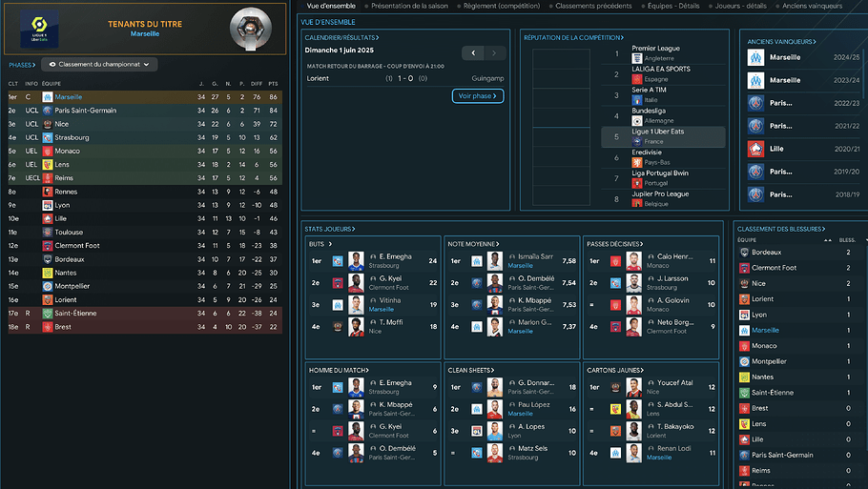Open G. Donnarumma in Clean sheets list
The image size is (868, 489).
pos(536,383)
